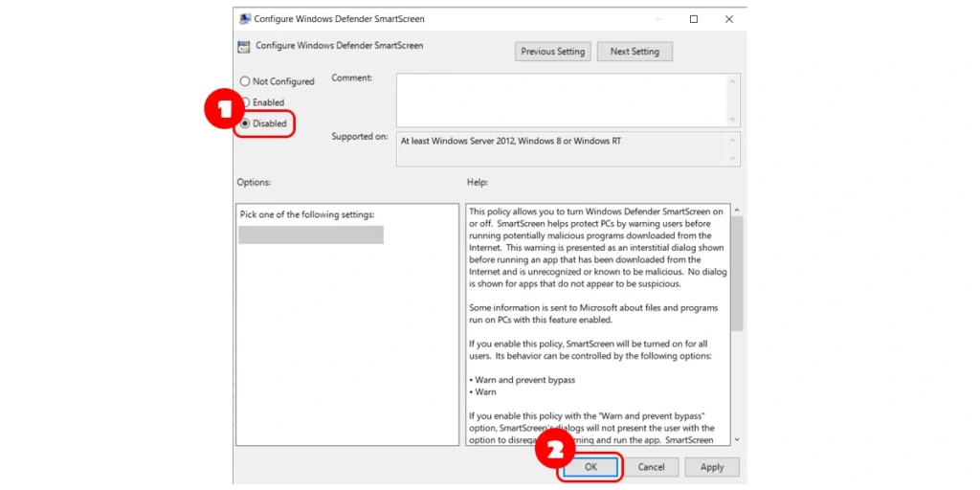The height and width of the screenshot is (490, 980).
Task: Cancel the SmartScreen configuration dialog
Action: tap(651, 467)
